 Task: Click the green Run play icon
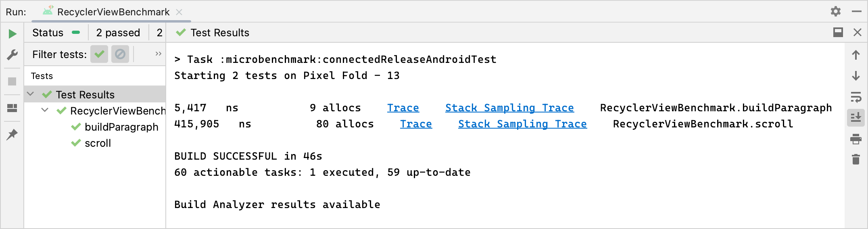[13, 33]
